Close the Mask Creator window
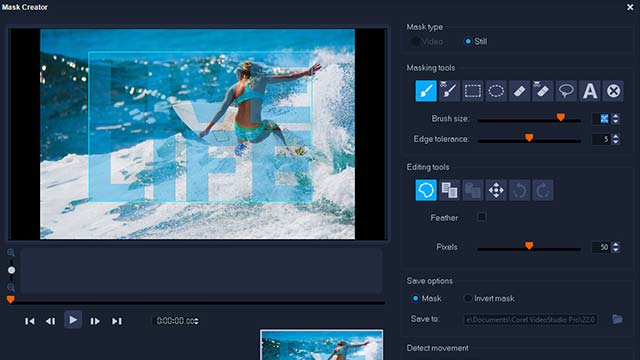Image resolution: width=640 pixels, height=360 pixels. (x=630, y=7)
